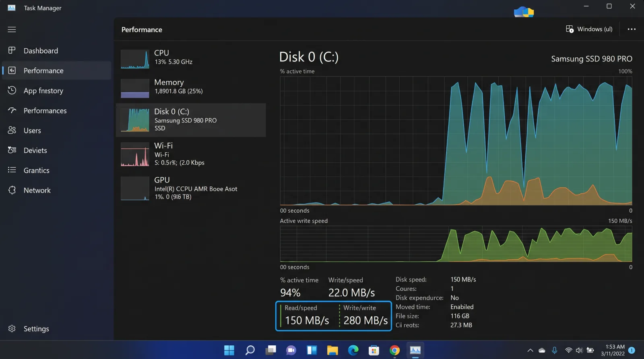Screen dimensions: 644x359
Task: Select Disk 0 (C:) resource entry
Action: [x=191, y=120]
